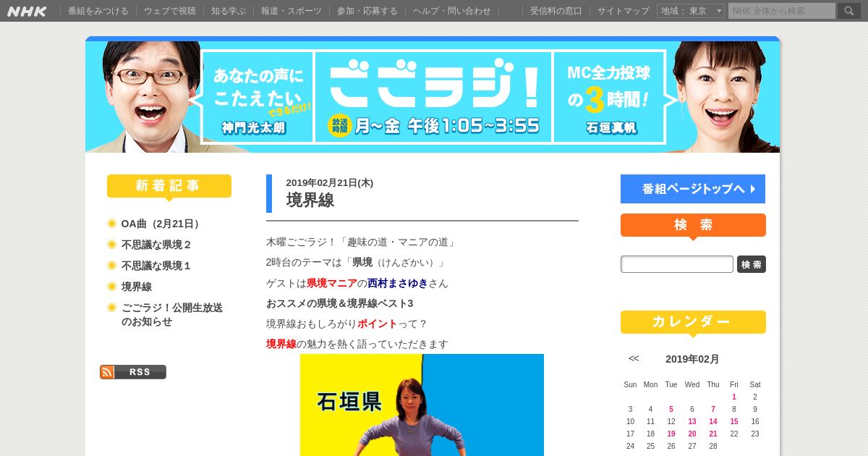Open the 境界線 sidebar article link
Image resolution: width=868 pixels, height=456 pixels.
(x=137, y=287)
